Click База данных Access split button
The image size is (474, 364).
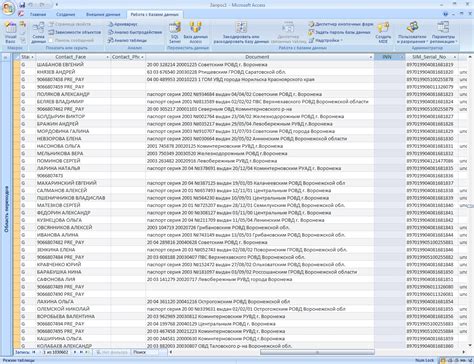pos(196,33)
